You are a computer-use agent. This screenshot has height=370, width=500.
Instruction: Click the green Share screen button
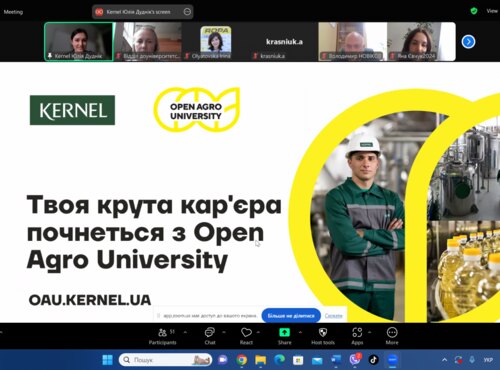point(284,332)
